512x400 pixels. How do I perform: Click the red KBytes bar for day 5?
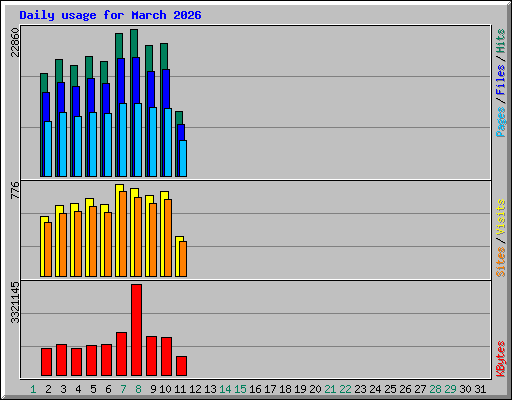(91, 361)
